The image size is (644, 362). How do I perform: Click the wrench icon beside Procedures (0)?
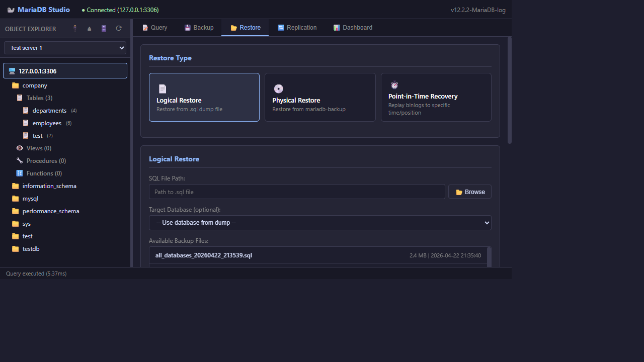point(20,160)
